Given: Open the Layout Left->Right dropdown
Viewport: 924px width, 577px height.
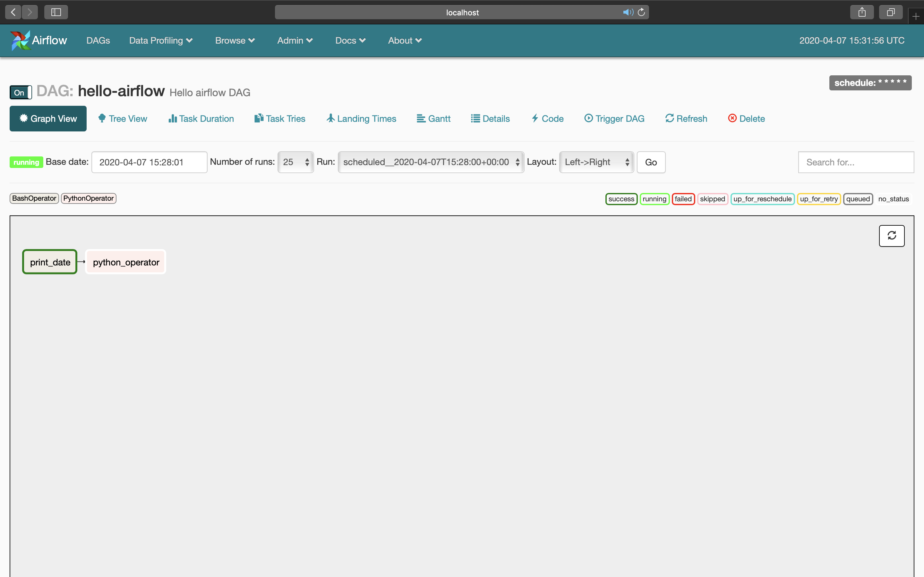Looking at the screenshot, I should 596,162.
